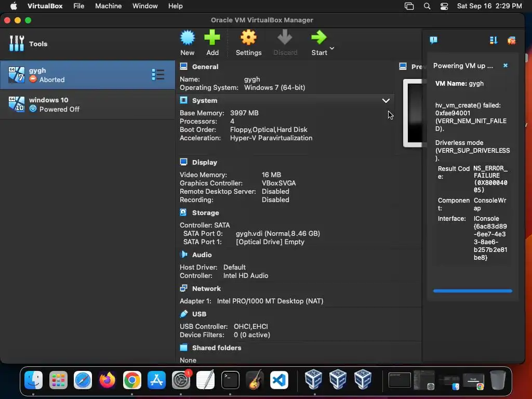
Task: Click the VM preview thumbnail
Action: pos(413,113)
